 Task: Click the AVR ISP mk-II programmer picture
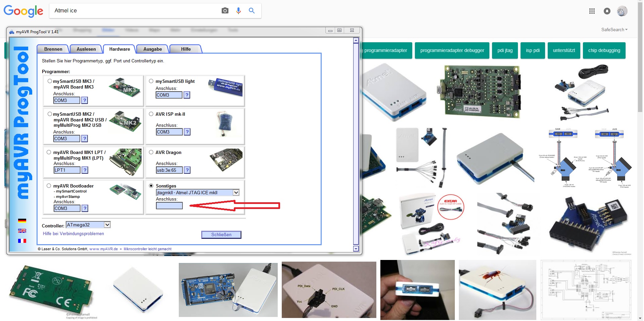[225, 124]
